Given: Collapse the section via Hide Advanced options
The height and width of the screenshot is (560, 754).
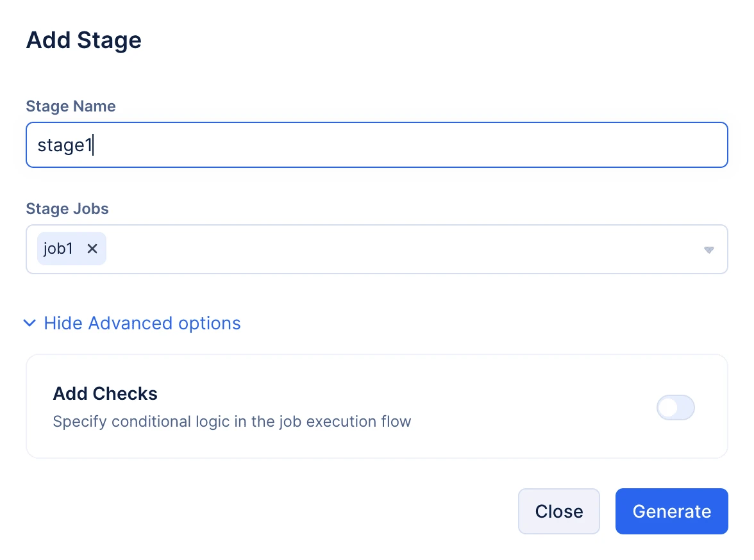Looking at the screenshot, I should click(142, 323).
